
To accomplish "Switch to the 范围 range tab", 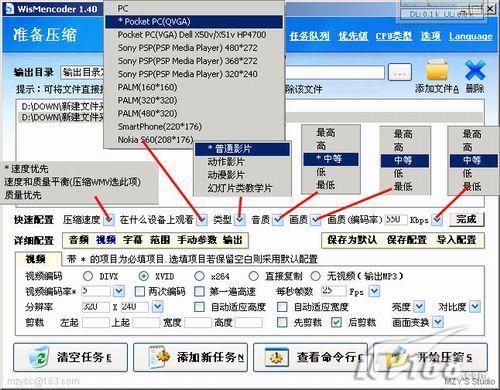I will tap(160, 240).
